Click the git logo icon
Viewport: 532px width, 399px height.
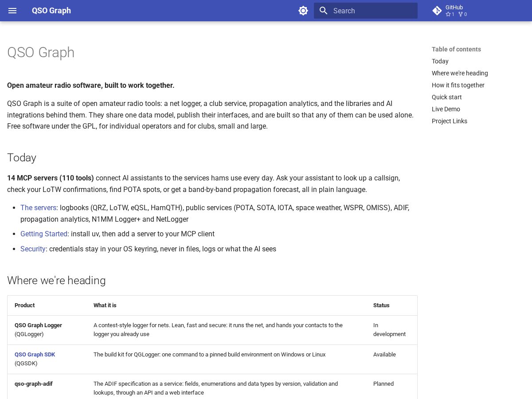point(437,11)
